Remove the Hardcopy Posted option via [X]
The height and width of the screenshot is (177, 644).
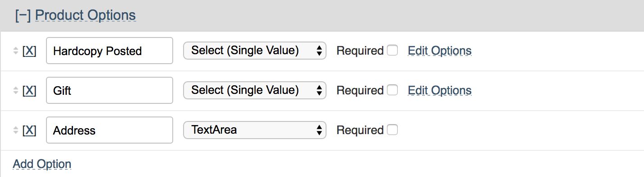(29, 51)
